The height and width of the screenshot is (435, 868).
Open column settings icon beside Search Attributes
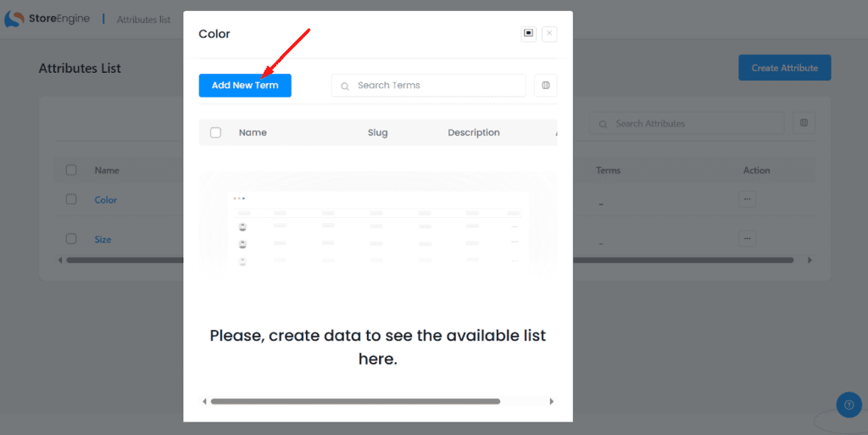[x=804, y=123]
